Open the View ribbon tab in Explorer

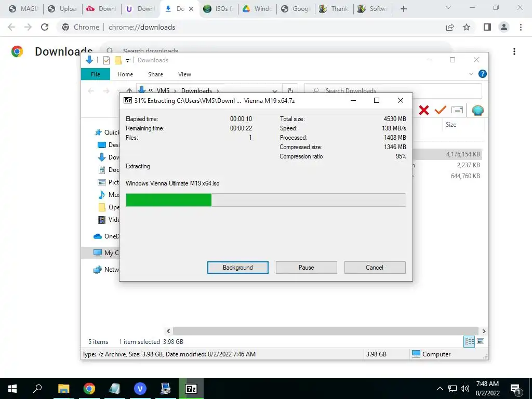tap(184, 74)
